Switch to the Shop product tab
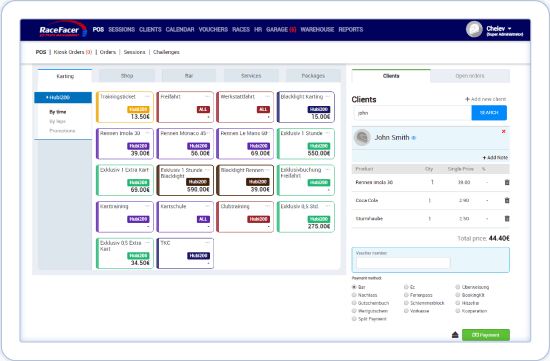This screenshot has height=361, width=550. point(127,76)
